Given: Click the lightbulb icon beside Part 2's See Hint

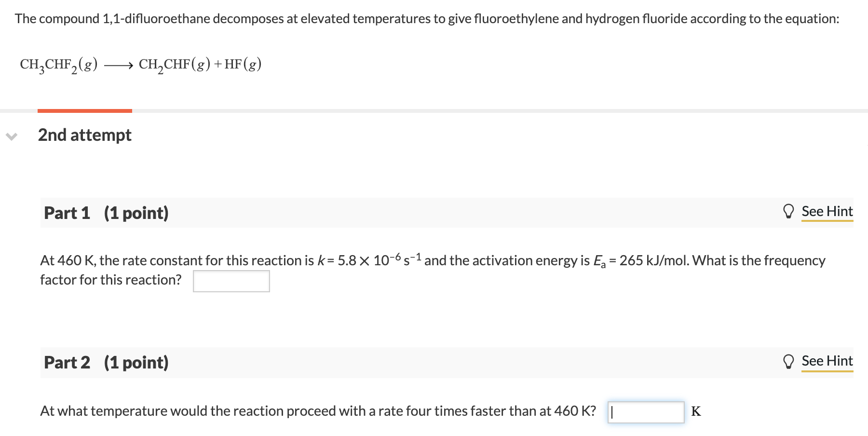Looking at the screenshot, I should point(789,361).
